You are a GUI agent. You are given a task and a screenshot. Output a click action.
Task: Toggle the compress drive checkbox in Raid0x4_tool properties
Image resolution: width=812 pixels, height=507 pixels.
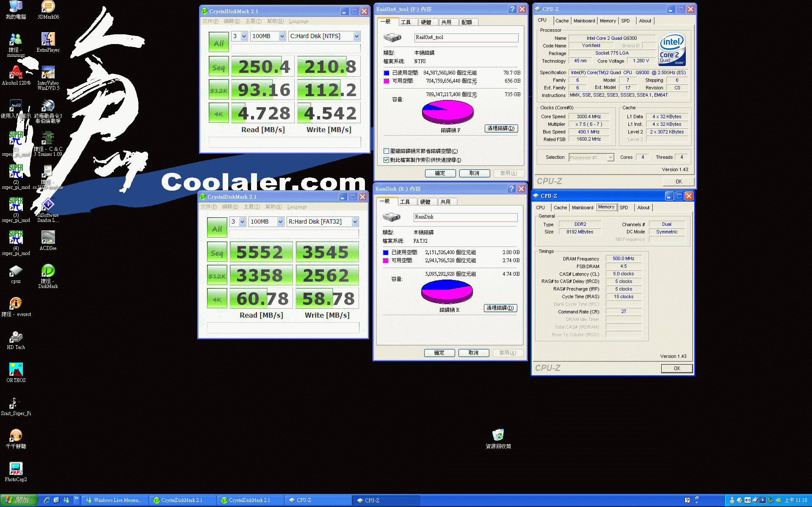click(x=386, y=151)
